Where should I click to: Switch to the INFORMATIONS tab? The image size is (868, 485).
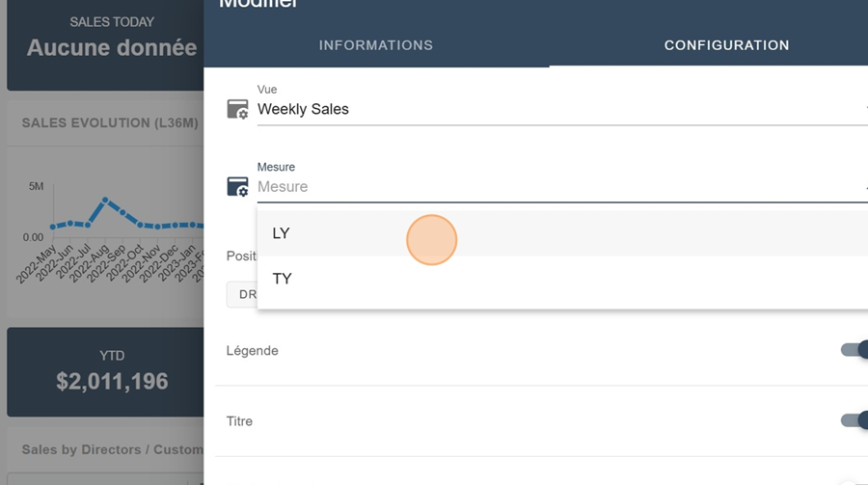(376, 45)
